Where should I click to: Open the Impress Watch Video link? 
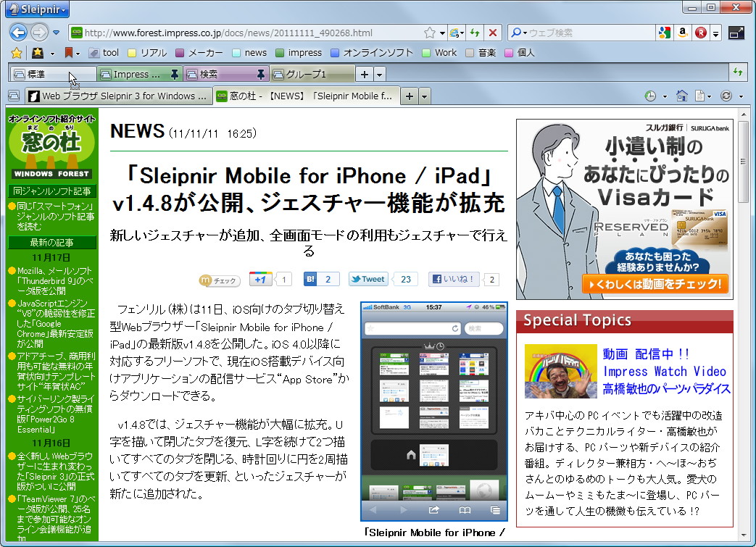pos(665,371)
